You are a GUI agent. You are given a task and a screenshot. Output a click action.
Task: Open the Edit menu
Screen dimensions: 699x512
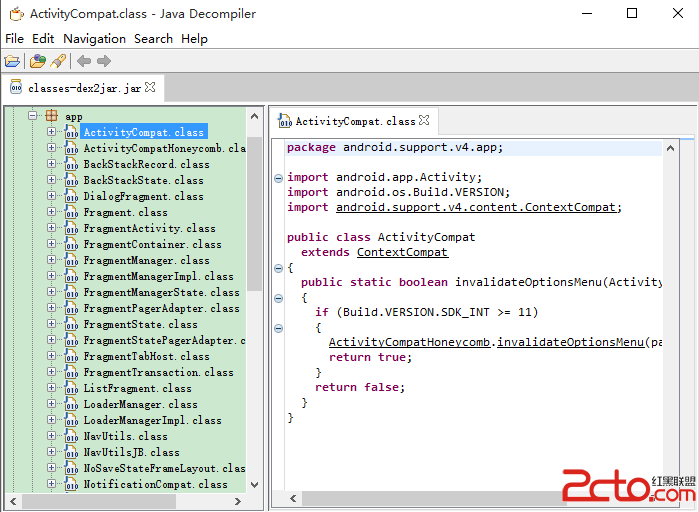click(43, 38)
